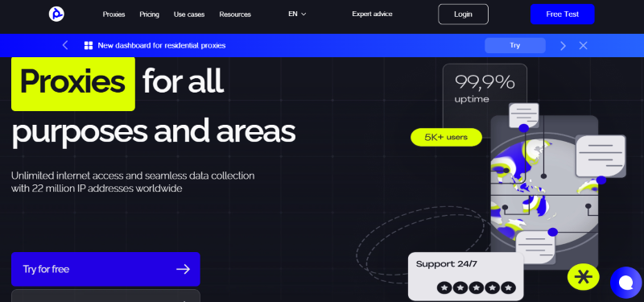Viewport: 644px width, 302px height.
Task: Show previous banner announcement
Action: [65, 45]
